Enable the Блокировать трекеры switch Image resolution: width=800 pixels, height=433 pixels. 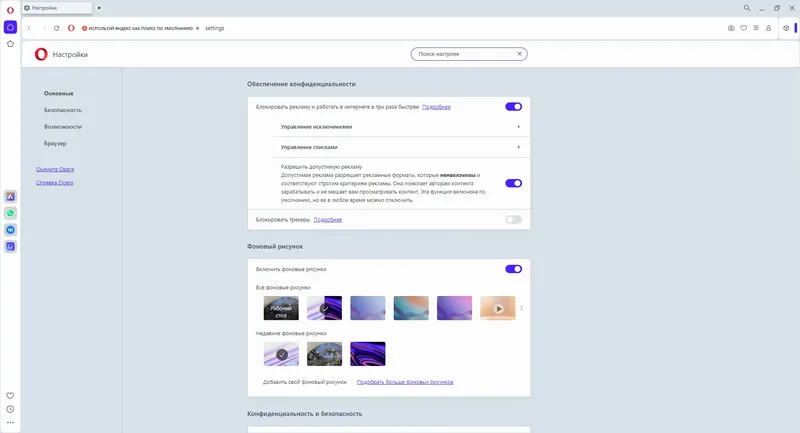tap(513, 219)
